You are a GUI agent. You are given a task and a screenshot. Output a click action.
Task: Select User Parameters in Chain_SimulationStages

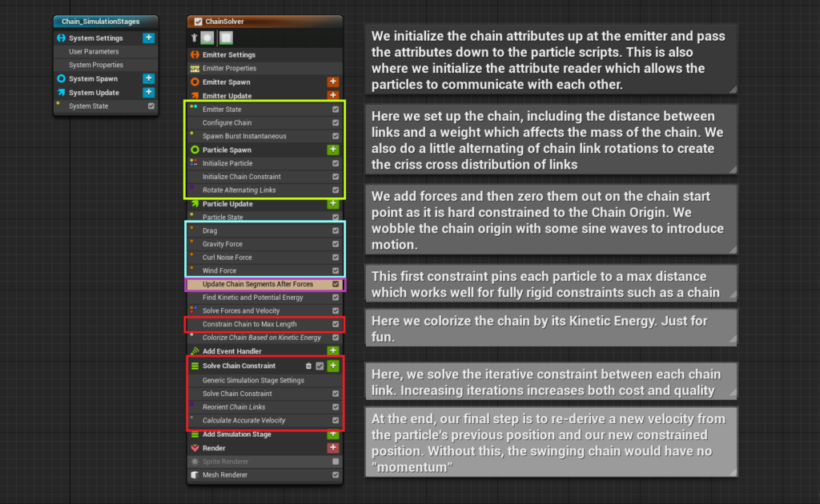click(x=106, y=52)
